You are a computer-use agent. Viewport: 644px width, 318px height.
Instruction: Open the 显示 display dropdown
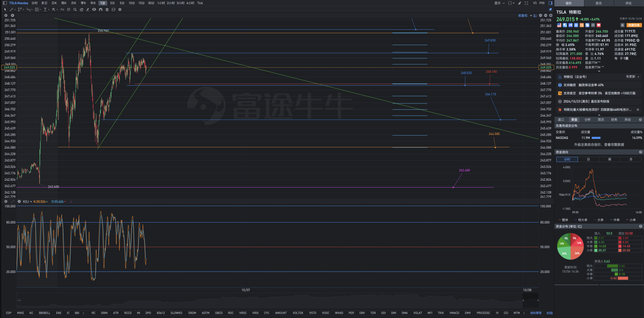(x=500, y=3)
